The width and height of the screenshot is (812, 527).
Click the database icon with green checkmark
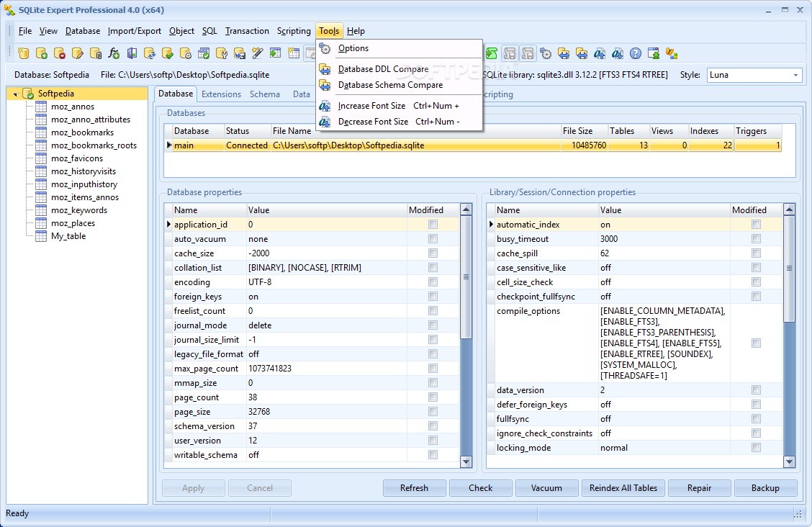coord(168,53)
